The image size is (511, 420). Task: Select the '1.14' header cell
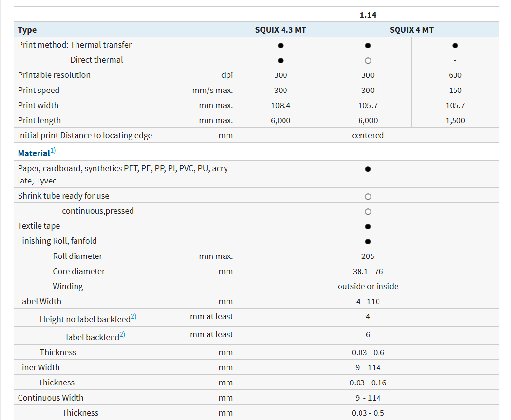(368, 15)
